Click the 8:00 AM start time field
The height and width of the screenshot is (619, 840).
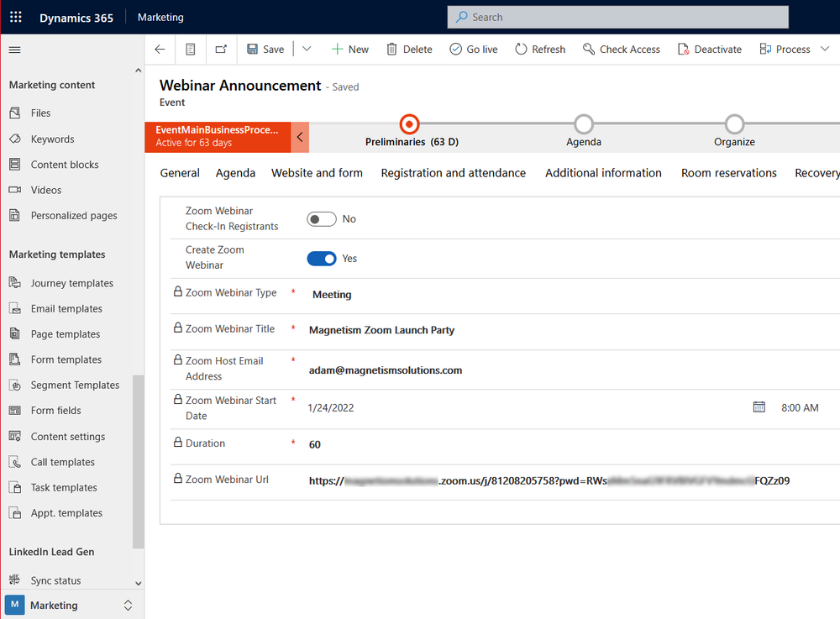pyautogui.click(x=800, y=408)
